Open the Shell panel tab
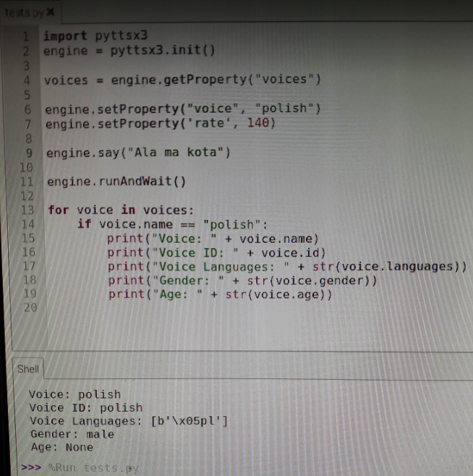Image resolution: width=473 pixels, height=476 pixels. (28, 369)
